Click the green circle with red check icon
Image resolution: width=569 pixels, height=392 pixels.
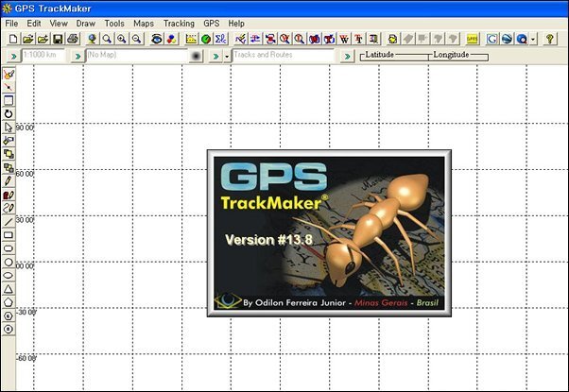click(x=206, y=39)
